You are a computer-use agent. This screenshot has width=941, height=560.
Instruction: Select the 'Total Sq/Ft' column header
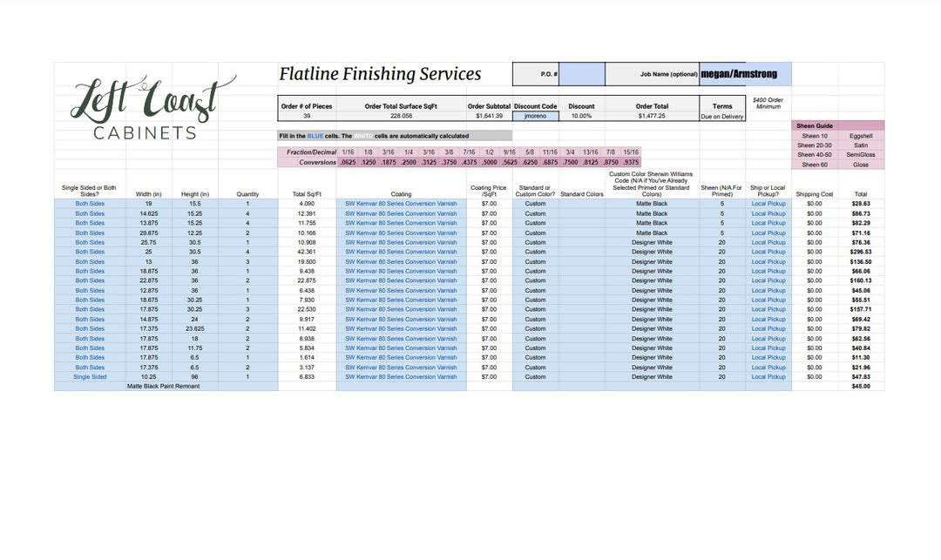coord(307,194)
